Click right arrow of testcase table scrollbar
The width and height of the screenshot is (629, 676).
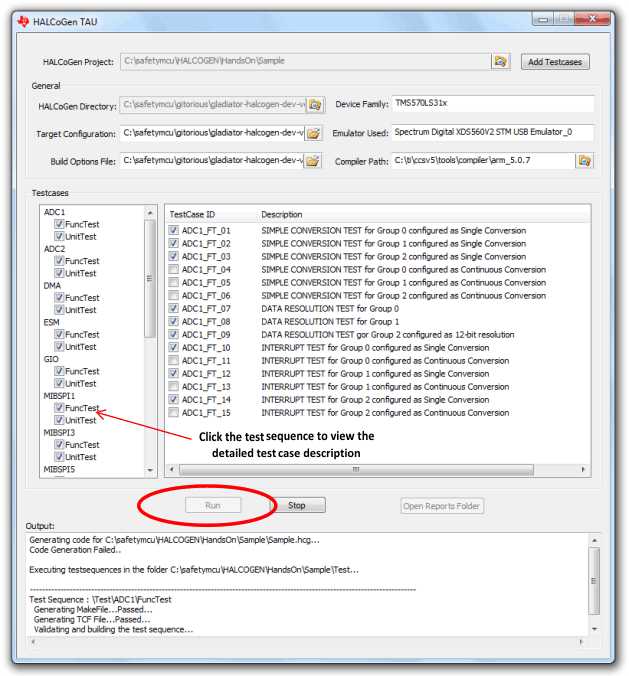coord(583,469)
